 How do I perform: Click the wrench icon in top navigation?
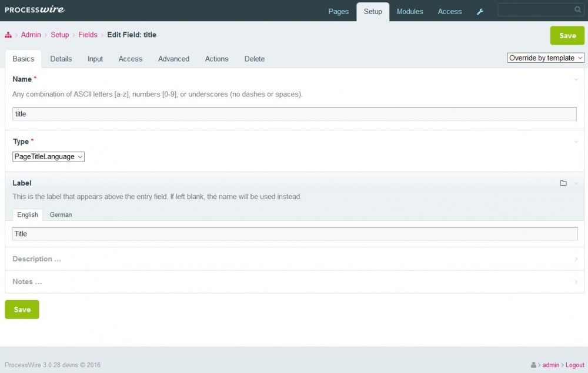[480, 12]
